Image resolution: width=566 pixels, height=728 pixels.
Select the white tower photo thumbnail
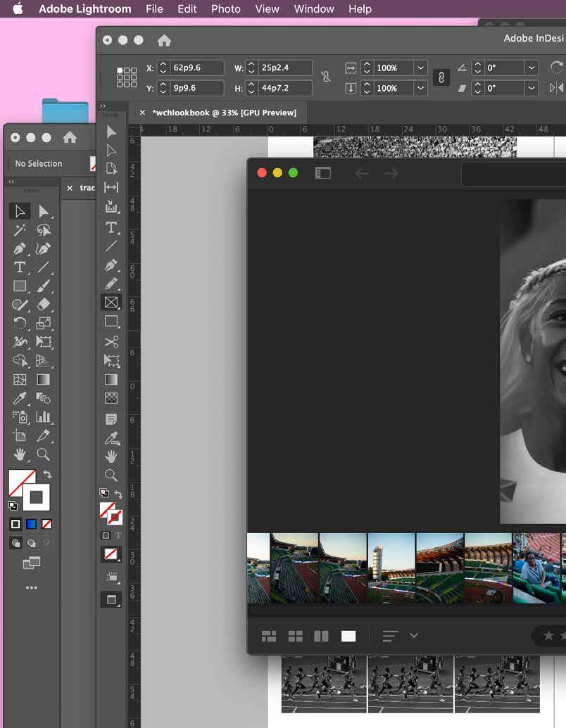point(391,568)
